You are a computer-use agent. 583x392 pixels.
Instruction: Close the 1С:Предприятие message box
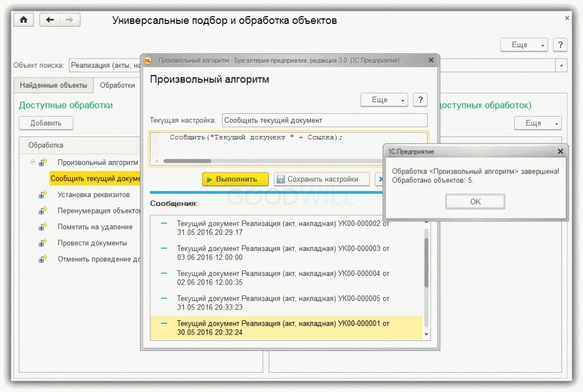[x=560, y=151]
